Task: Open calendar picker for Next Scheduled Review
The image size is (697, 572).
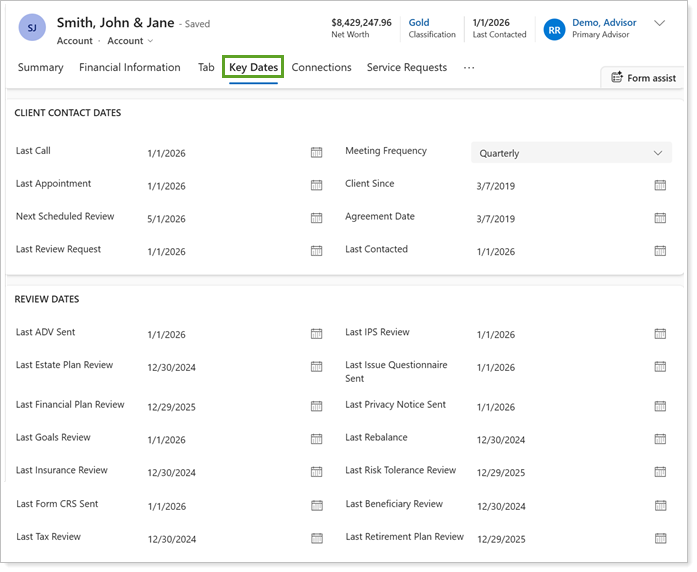Action: 316,218
